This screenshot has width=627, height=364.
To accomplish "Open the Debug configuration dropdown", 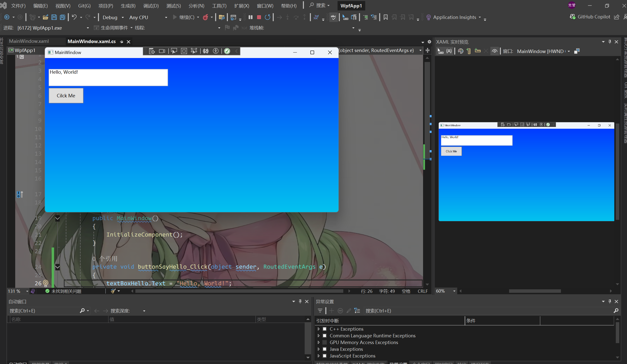I will pyautogui.click(x=113, y=17).
